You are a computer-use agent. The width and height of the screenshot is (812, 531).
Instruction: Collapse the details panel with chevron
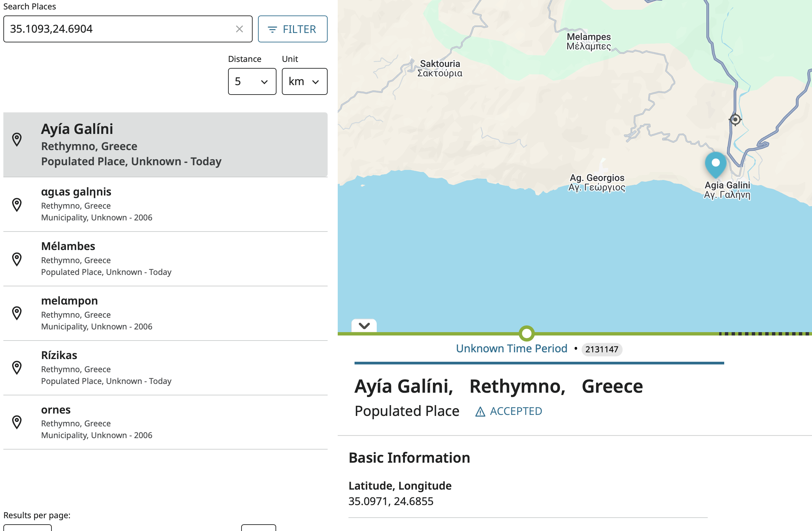(364, 325)
